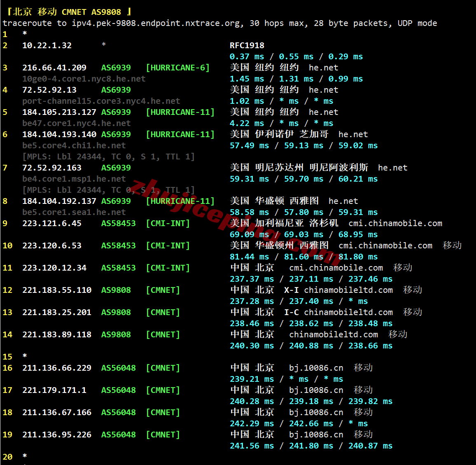This screenshot has width=476, height=465.
Task: Click latency value 59.70 ms
Action: 303,179
